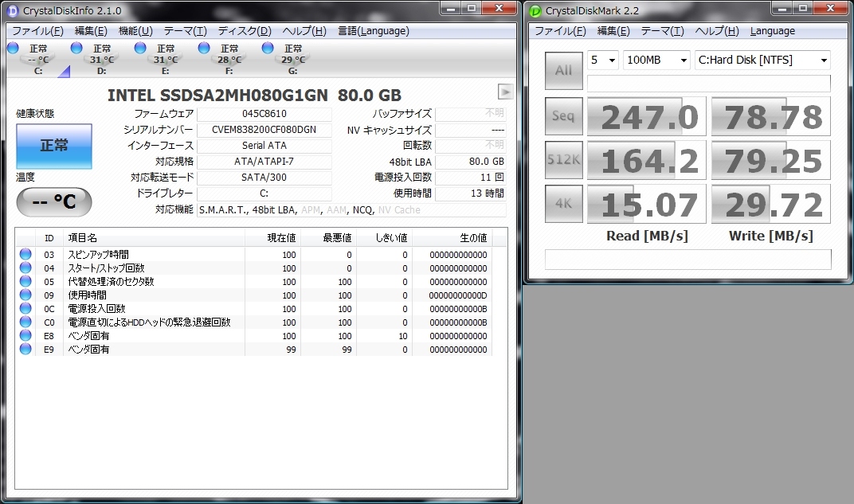The image size is (854, 504).
Task: Expand the C:Hard Disk drive selector
Action: coord(762,60)
